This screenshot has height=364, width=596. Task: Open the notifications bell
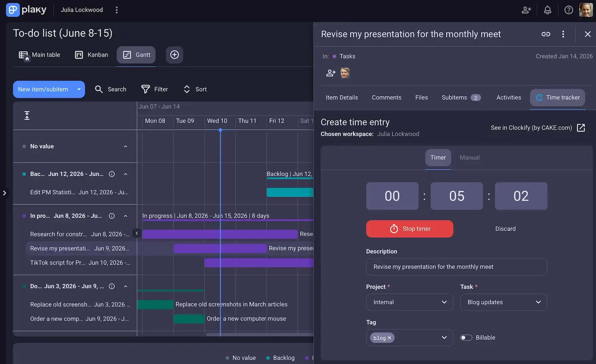[548, 10]
